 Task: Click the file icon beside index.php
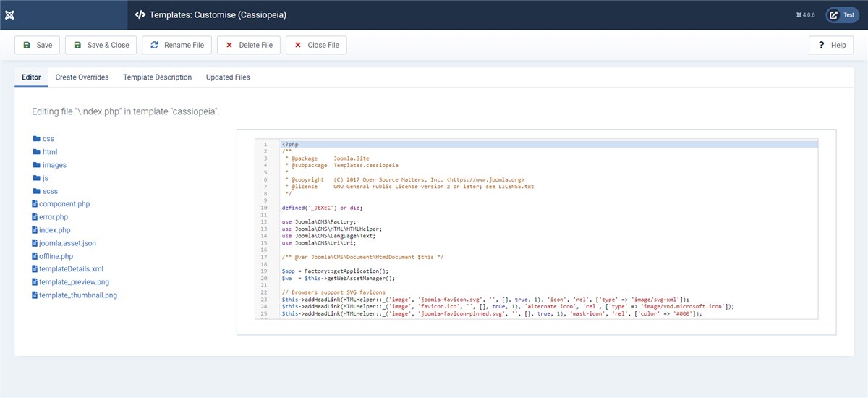click(35, 230)
